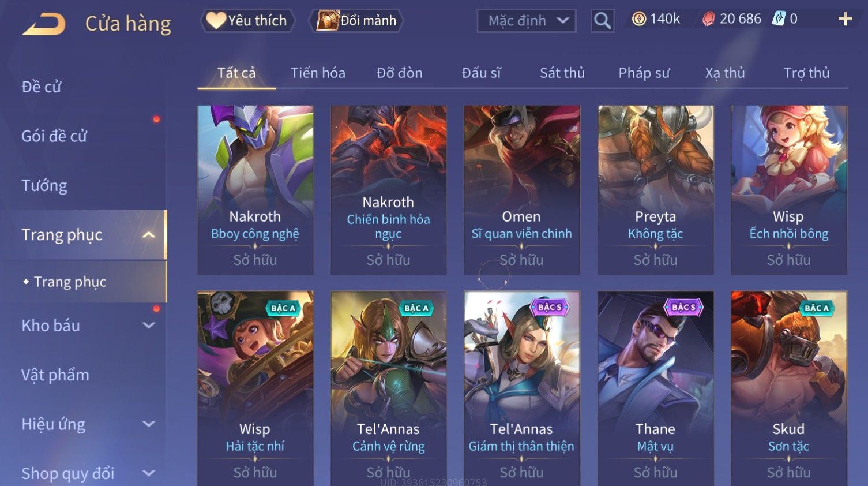Select Nakroth Bboy công nghệ skin card
The height and width of the screenshot is (486, 868).
pyautogui.click(x=255, y=189)
